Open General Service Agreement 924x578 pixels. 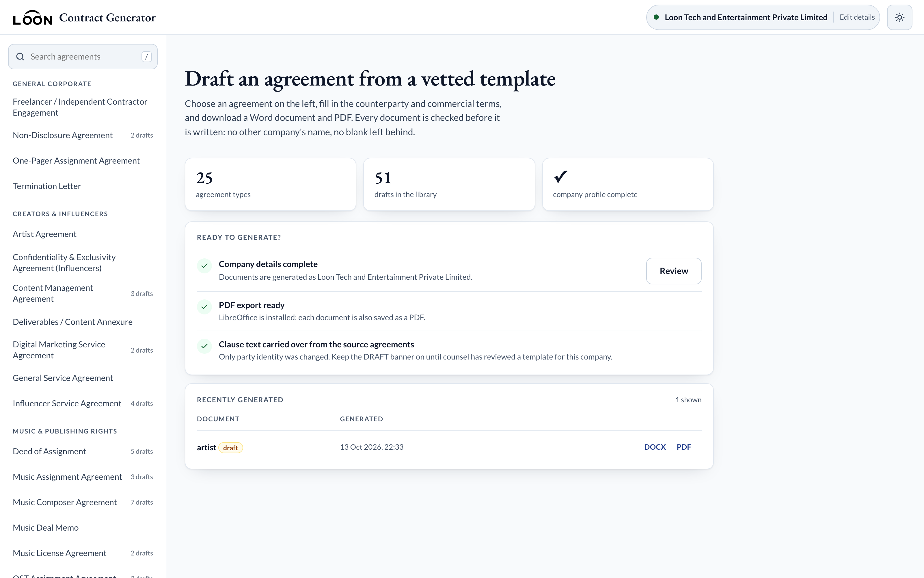click(x=83, y=378)
